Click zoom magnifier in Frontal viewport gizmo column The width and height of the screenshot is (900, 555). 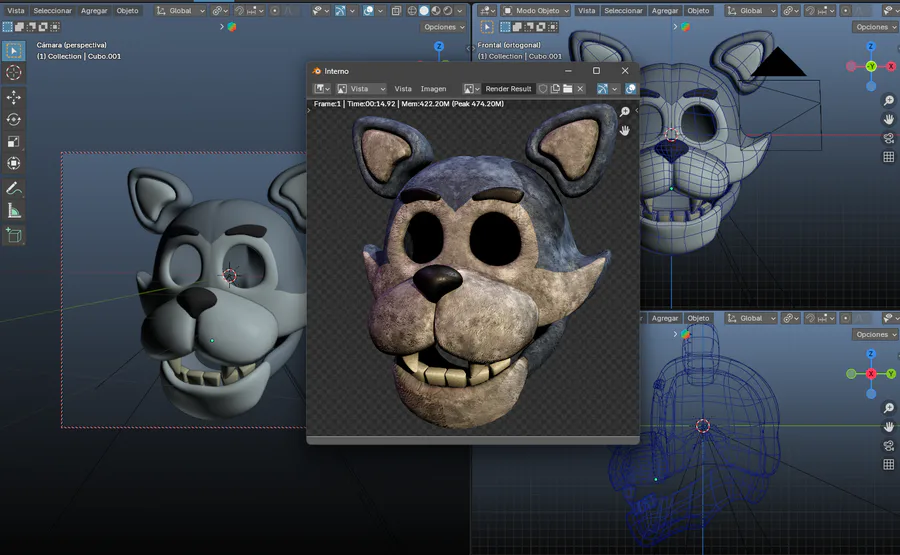[889, 101]
